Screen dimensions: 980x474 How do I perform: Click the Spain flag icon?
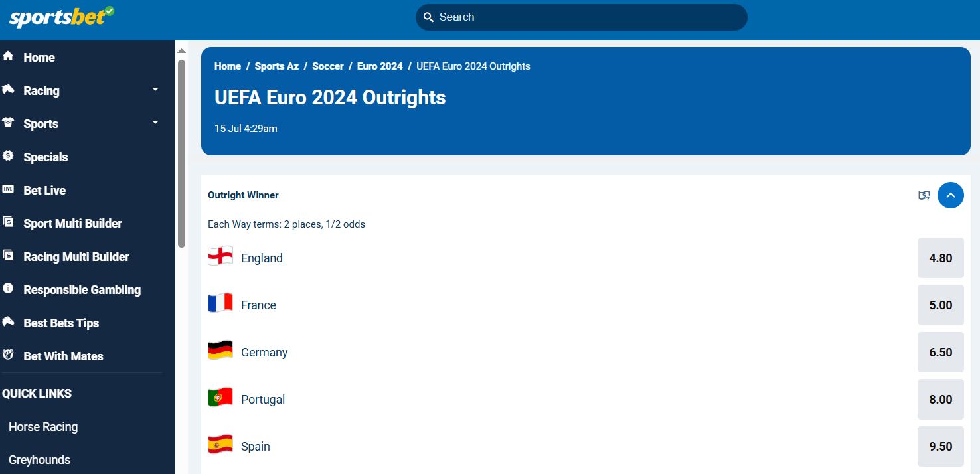pos(220,445)
